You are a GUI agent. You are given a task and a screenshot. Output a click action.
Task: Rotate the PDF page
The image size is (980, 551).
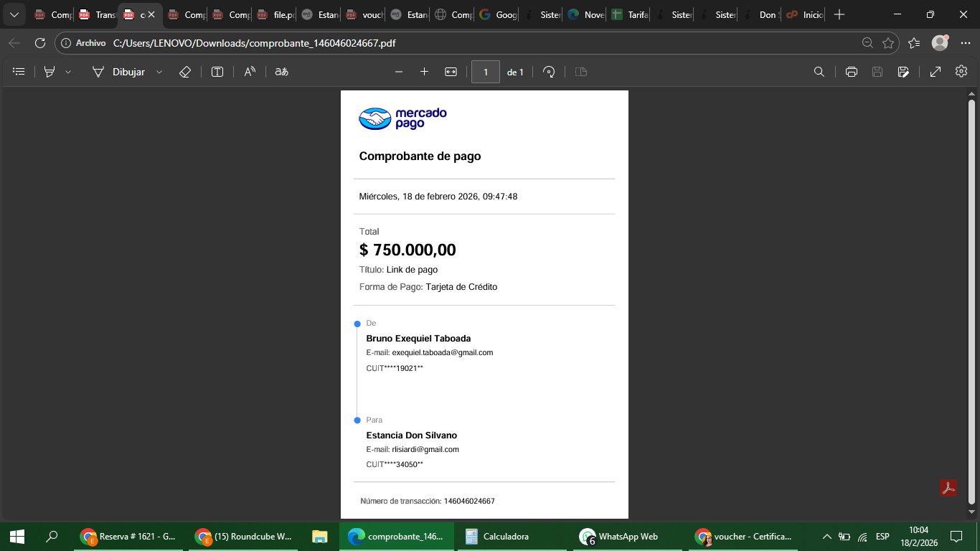click(549, 72)
